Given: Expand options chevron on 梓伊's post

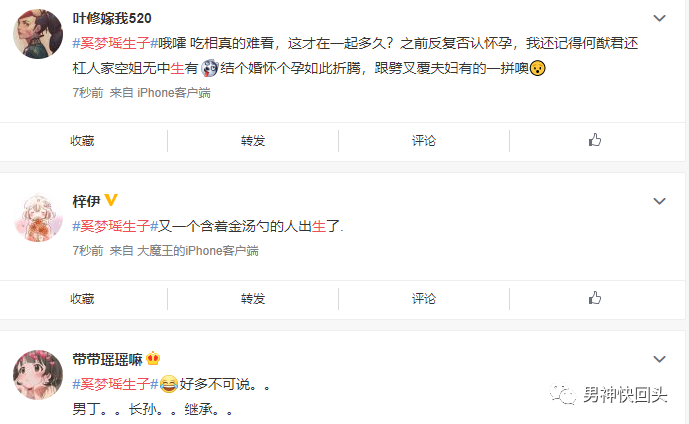Looking at the screenshot, I should 659,201.
